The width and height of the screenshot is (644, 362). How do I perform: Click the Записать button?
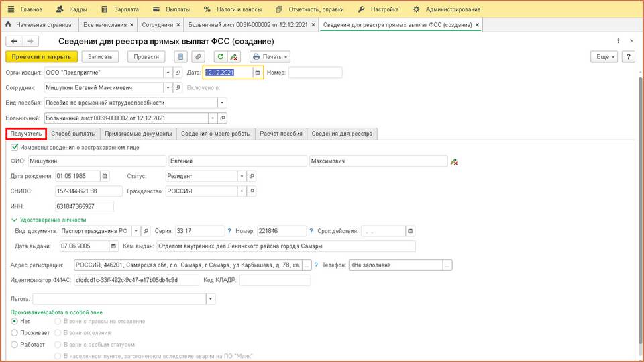(100, 57)
